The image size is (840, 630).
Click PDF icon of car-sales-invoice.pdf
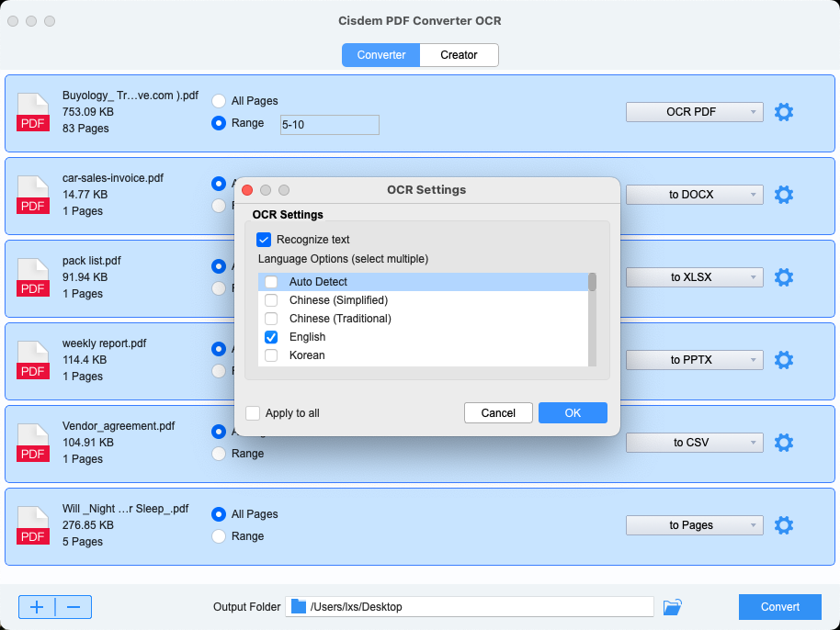(33, 195)
